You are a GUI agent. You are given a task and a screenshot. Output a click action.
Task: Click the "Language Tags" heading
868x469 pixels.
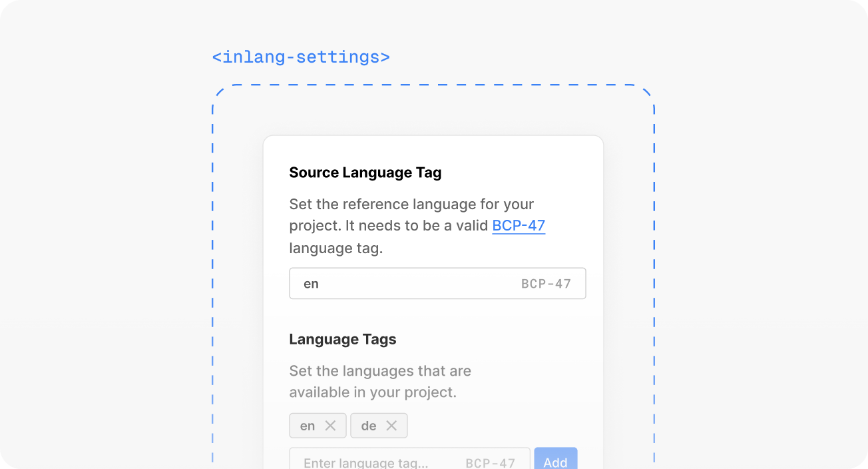pos(343,339)
